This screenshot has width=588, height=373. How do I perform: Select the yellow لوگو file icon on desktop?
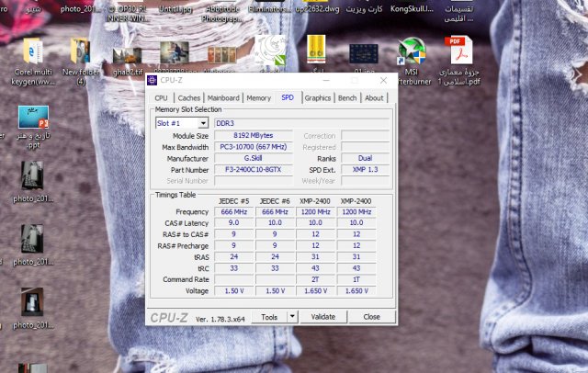point(316,49)
